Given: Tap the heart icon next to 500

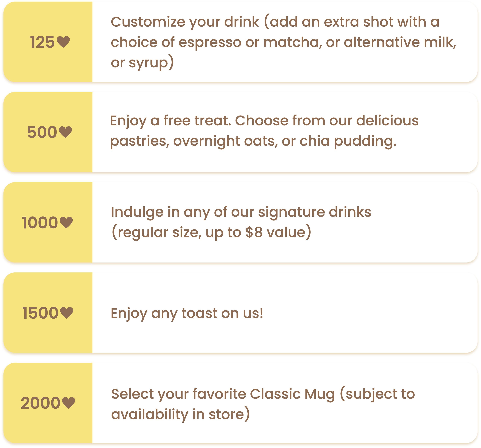Looking at the screenshot, I should (66, 132).
